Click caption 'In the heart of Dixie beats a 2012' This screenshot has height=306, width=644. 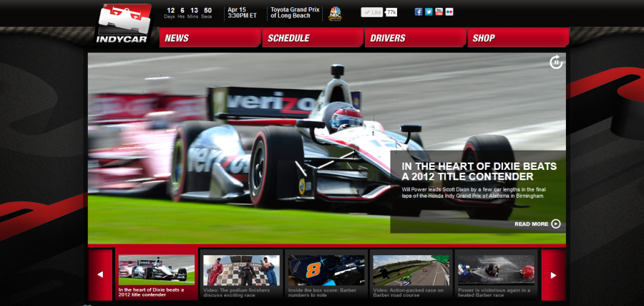tap(152, 292)
